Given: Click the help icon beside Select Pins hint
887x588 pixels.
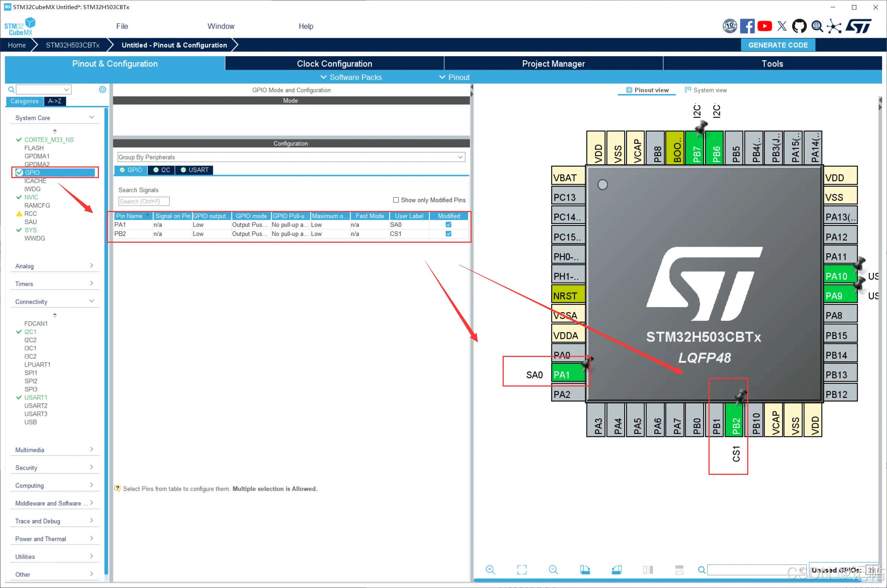Looking at the screenshot, I should [118, 488].
